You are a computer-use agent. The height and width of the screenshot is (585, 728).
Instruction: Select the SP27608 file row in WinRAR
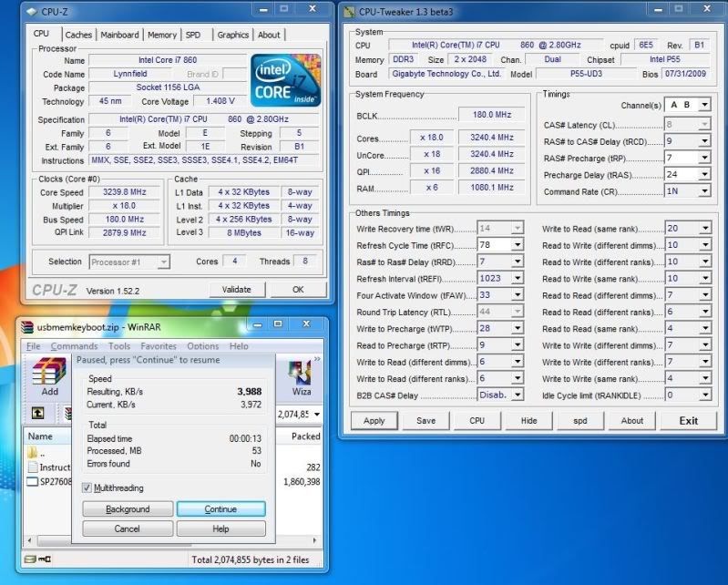point(50,481)
